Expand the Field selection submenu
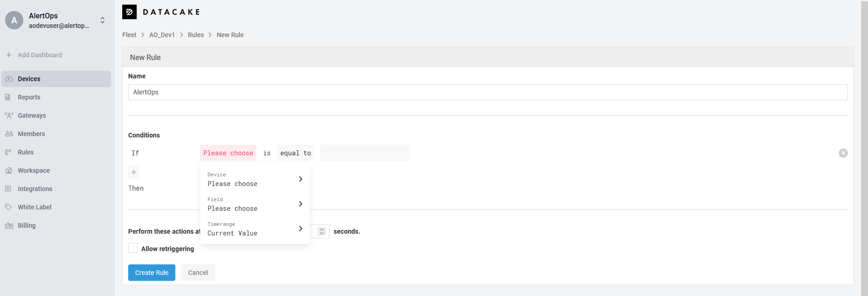 pyautogui.click(x=300, y=204)
